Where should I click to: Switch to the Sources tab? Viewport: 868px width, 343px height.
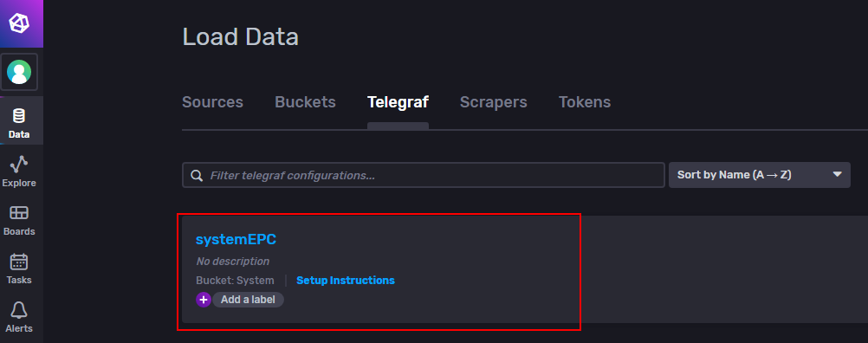pos(212,102)
